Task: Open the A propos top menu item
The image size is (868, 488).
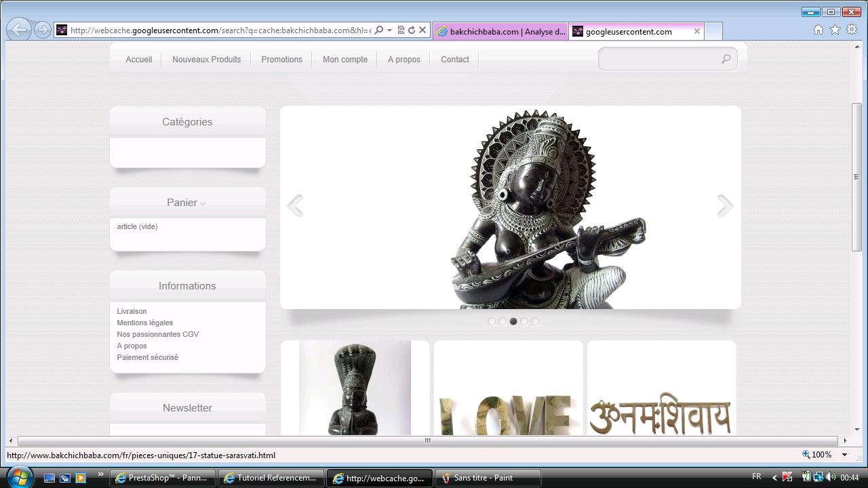Action: point(404,60)
